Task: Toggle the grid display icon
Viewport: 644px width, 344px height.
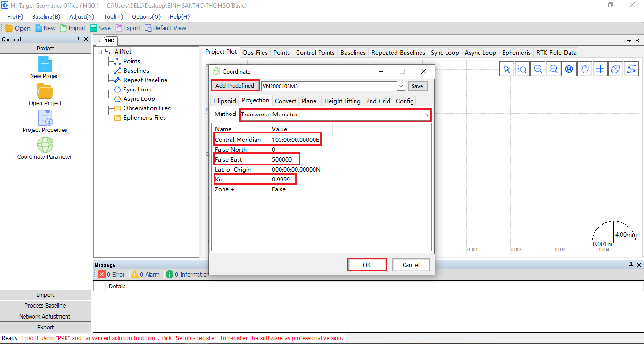Action: (600, 69)
